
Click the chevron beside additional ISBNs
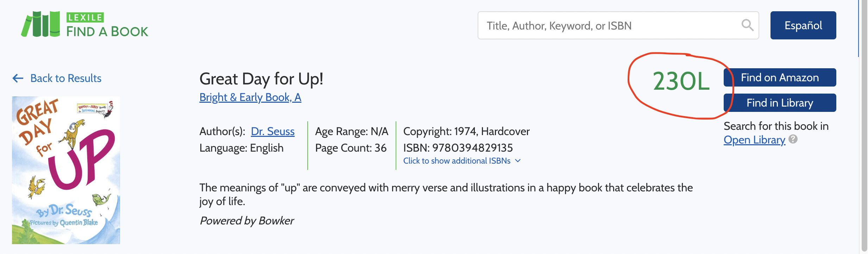pos(518,161)
